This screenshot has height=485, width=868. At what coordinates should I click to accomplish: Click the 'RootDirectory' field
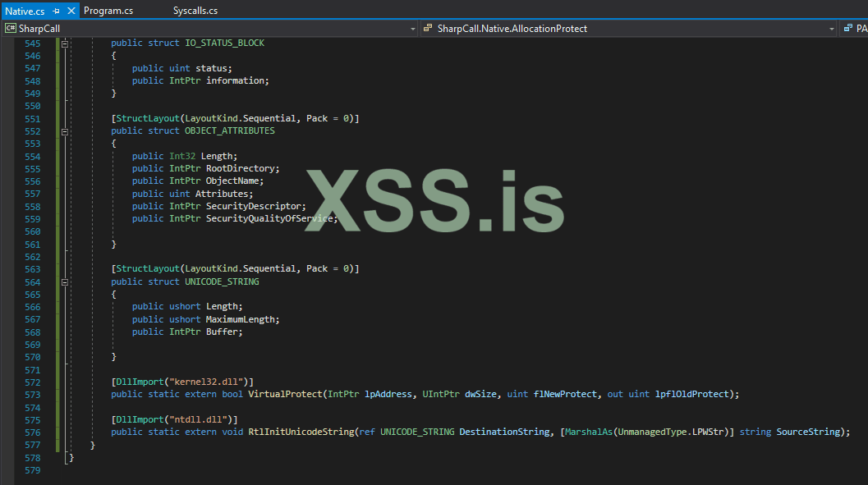click(241, 168)
